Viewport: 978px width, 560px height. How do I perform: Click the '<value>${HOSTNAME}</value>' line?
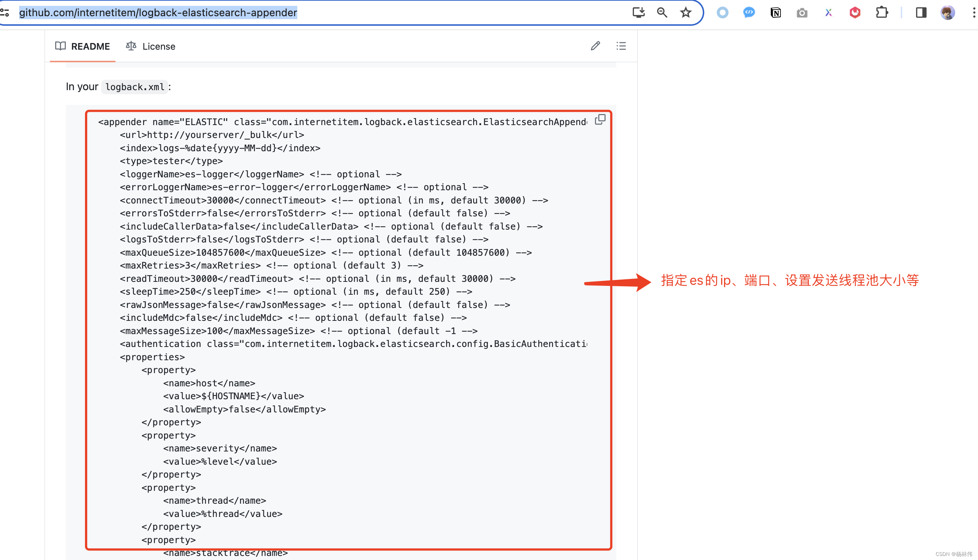click(x=234, y=397)
